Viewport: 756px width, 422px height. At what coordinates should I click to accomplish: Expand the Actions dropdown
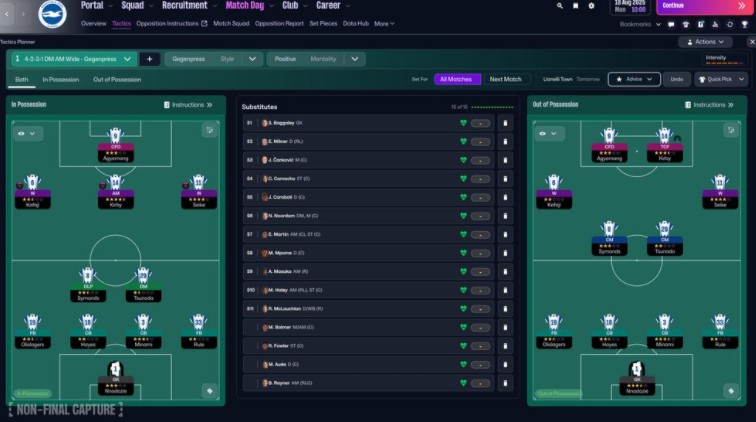[x=705, y=42]
